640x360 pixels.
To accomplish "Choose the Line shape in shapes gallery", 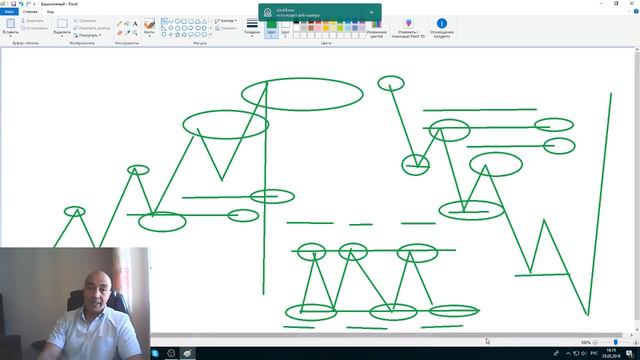I will [164, 21].
